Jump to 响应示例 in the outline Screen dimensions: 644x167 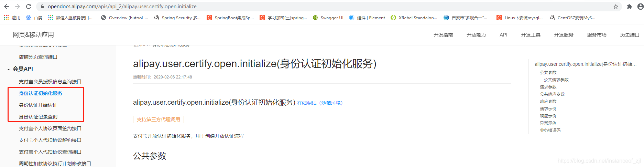click(548, 116)
